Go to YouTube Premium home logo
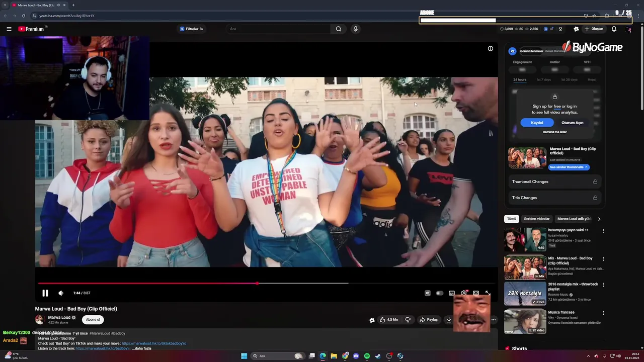The height and width of the screenshot is (362, 644). (31, 29)
